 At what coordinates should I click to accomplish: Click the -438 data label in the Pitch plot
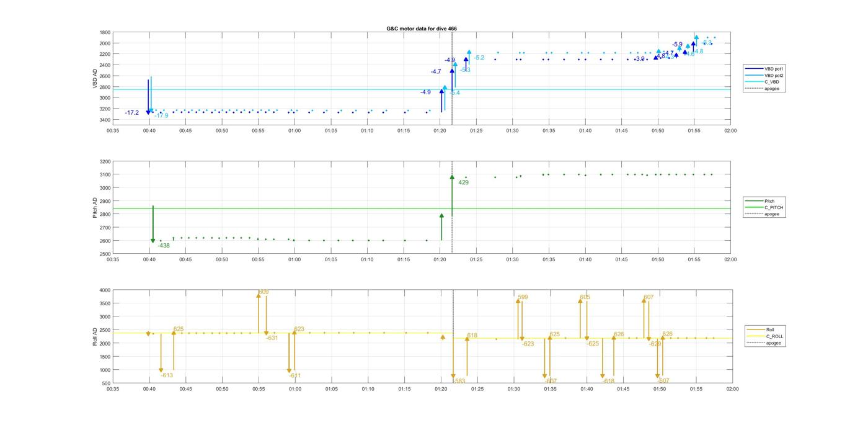click(164, 246)
